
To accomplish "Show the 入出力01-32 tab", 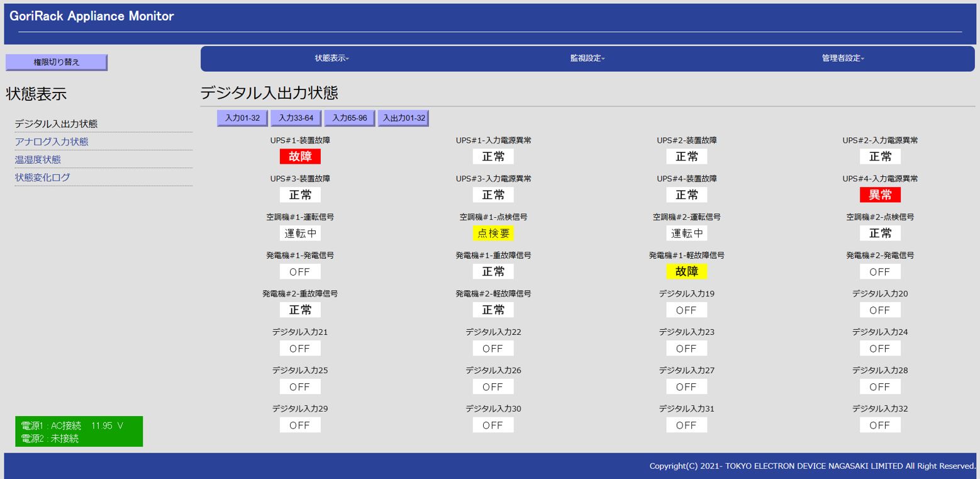I will [403, 118].
